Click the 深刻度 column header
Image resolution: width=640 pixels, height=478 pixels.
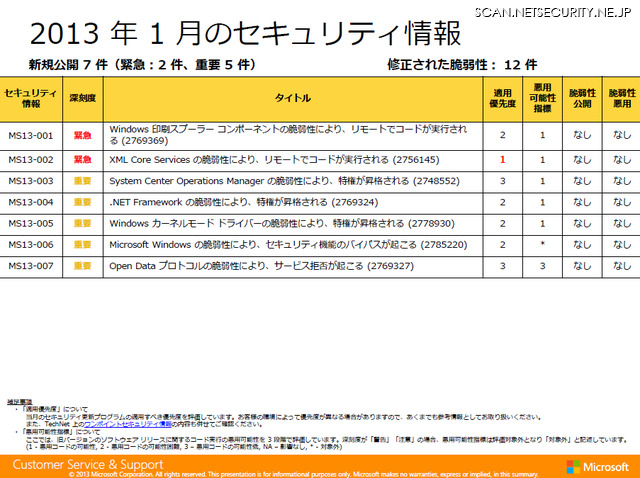(x=83, y=98)
